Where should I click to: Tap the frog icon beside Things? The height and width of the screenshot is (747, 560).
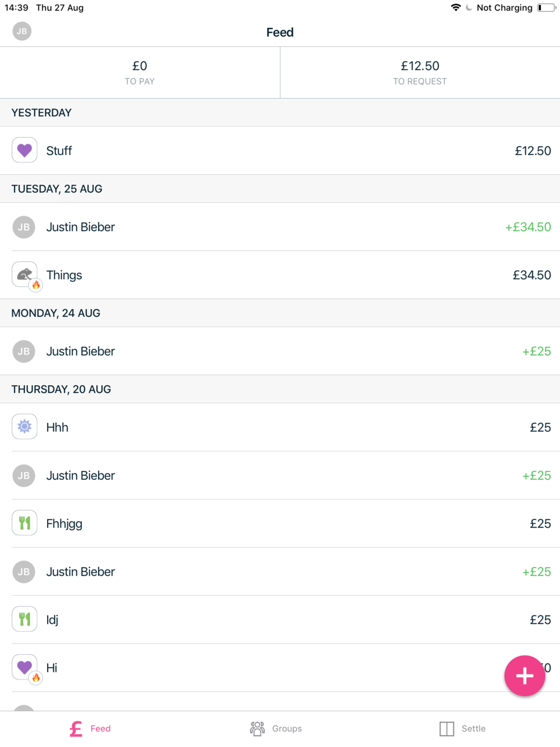coord(24,274)
